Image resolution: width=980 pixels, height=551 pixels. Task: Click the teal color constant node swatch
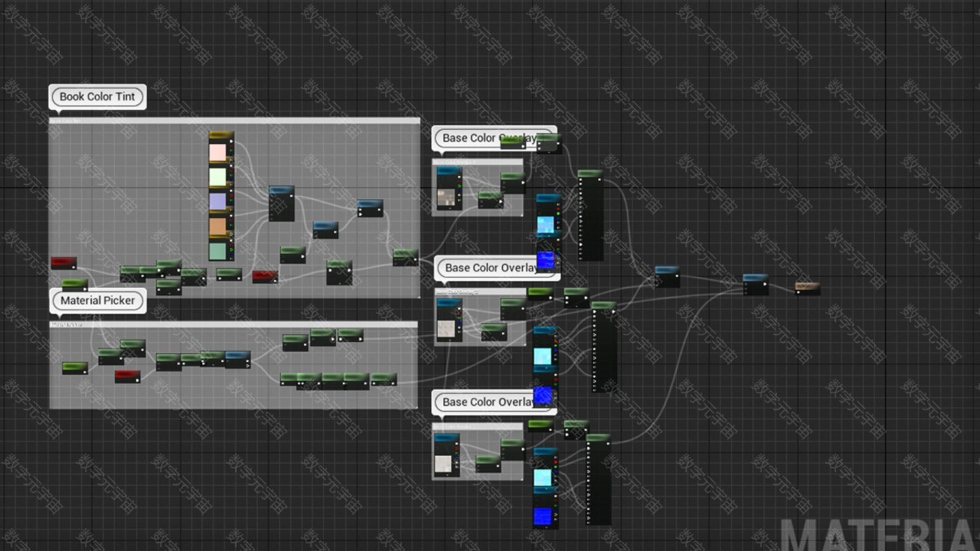coord(219,250)
